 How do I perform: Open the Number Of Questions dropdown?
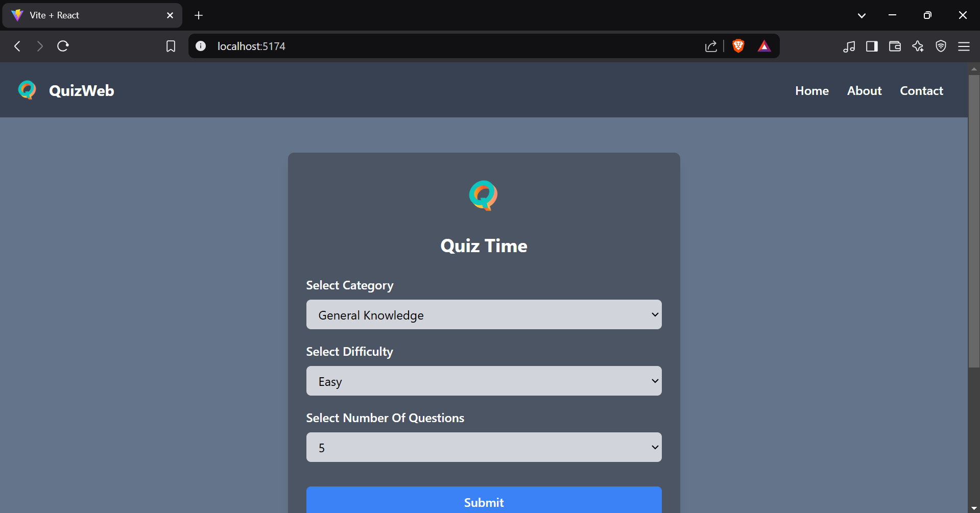click(484, 447)
